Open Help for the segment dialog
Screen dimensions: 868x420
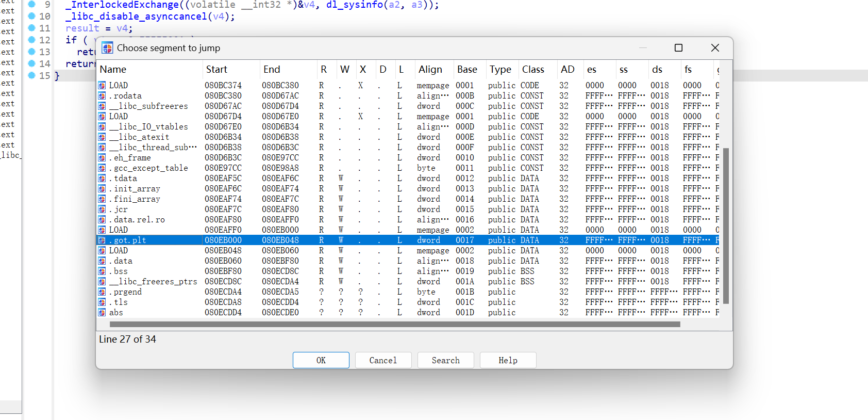pos(508,360)
